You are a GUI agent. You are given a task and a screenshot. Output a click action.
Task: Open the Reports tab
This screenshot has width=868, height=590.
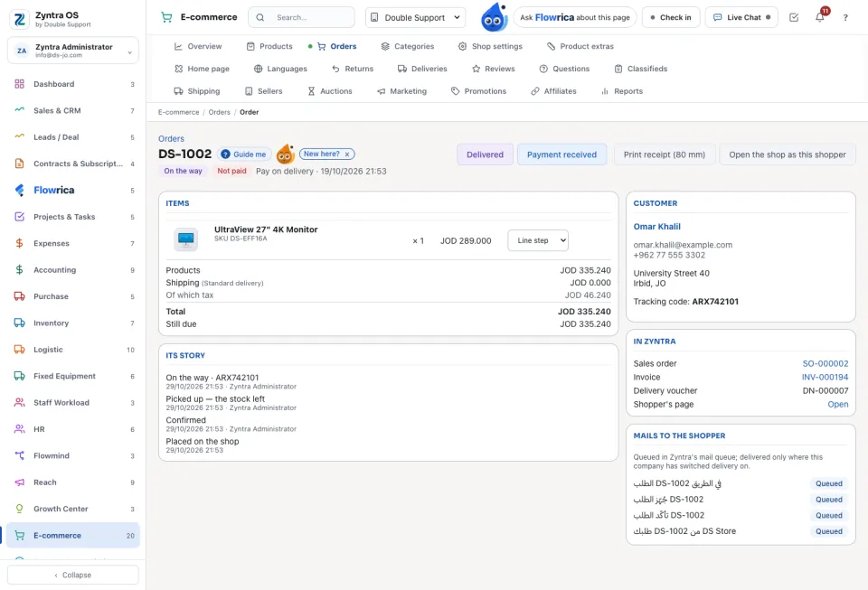point(622,91)
